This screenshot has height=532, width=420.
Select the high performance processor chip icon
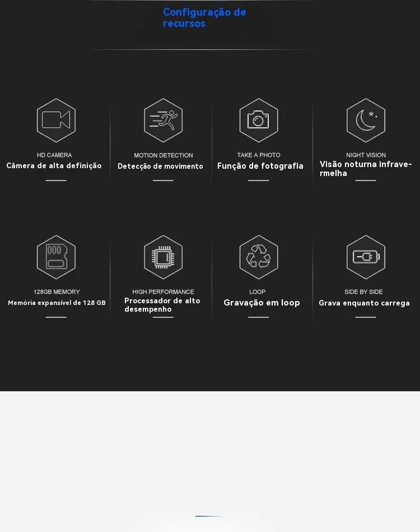click(163, 257)
